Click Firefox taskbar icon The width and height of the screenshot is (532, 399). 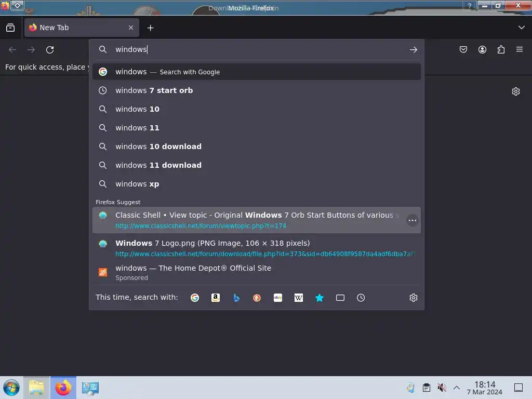[63, 388]
